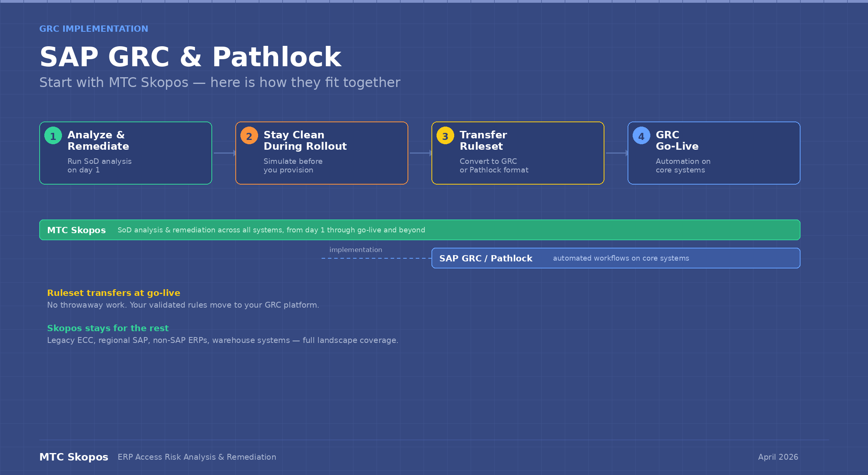Click the April 2026 footer date

778,457
